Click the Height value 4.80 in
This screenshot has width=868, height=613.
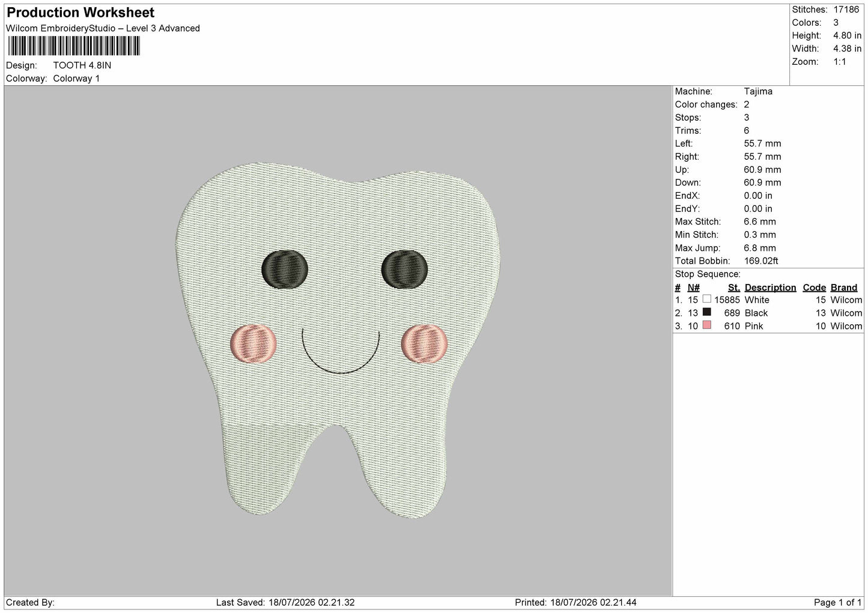click(847, 36)
